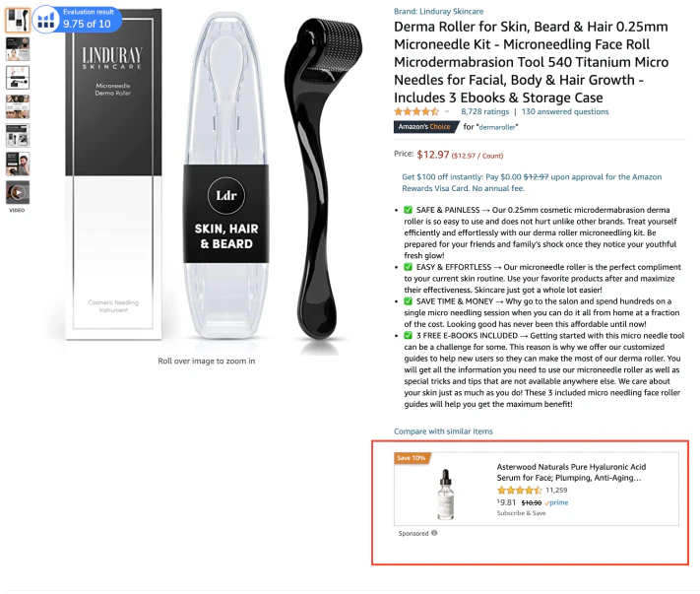Select the sixth thumbnail with bearded man

pos(18,164)
